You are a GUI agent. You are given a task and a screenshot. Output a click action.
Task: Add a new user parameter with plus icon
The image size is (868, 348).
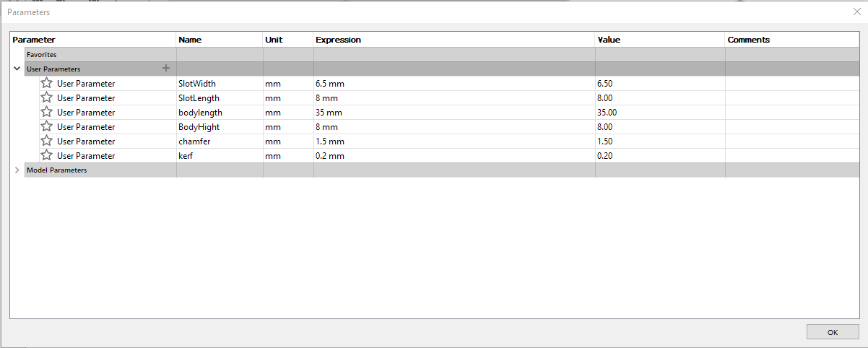166,69
